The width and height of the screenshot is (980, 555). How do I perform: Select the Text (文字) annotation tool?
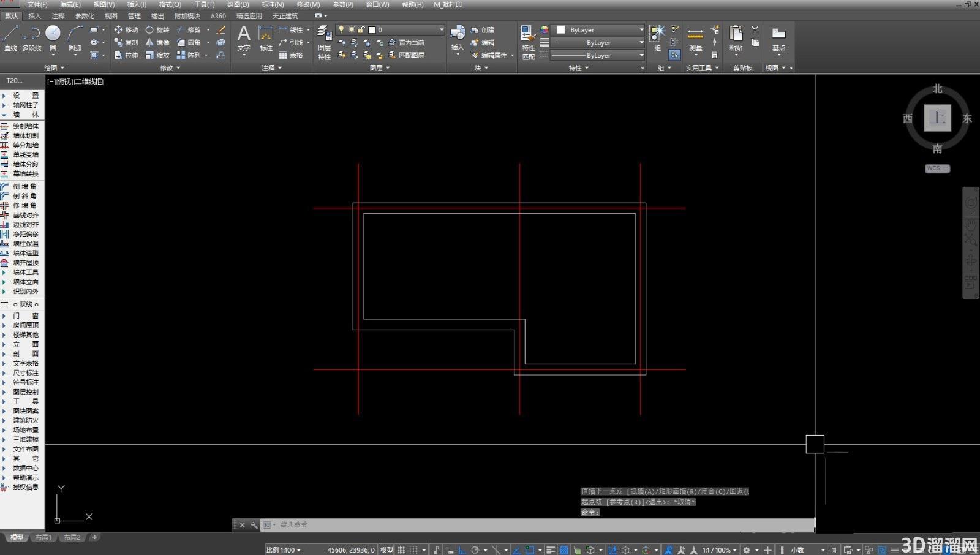pyautogui.click(x=244, y=38)
